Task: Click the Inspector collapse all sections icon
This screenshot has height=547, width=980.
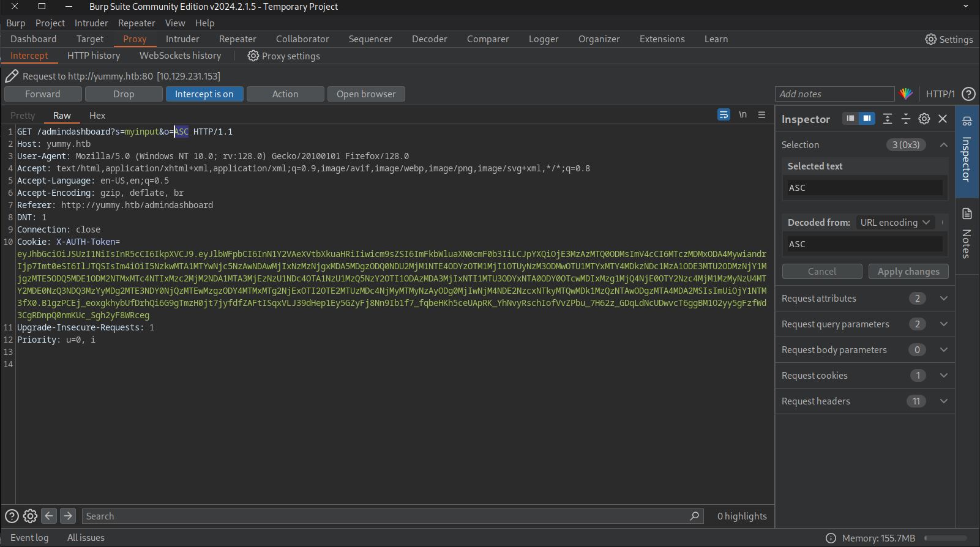Action: click(x=906, y=119)
